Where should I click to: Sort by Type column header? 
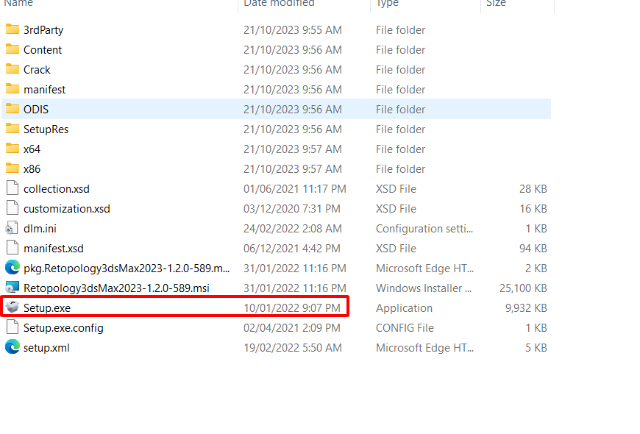[387, 4]
